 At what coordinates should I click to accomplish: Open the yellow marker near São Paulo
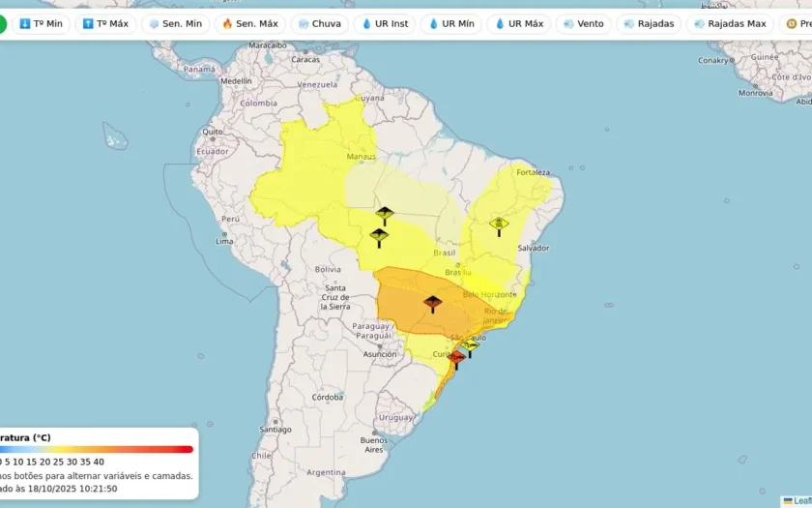tap(470, 347)
